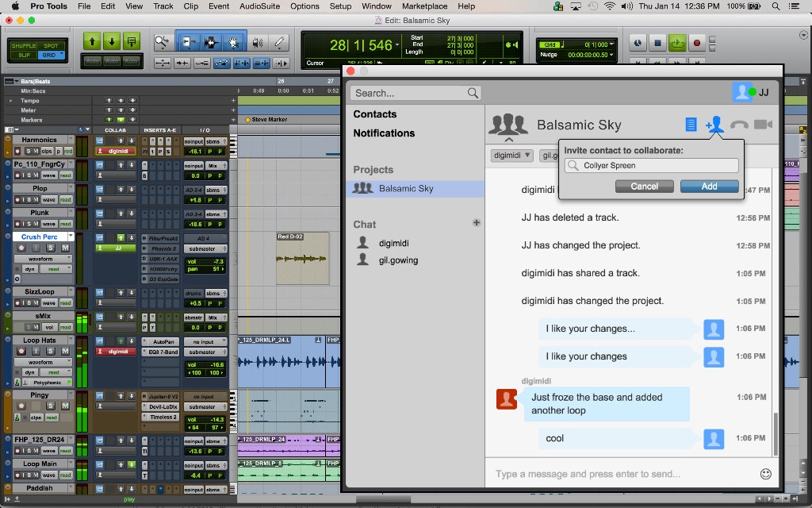Click the Crush Perc vol value field
812x508 pixels.
click(205, 262)
